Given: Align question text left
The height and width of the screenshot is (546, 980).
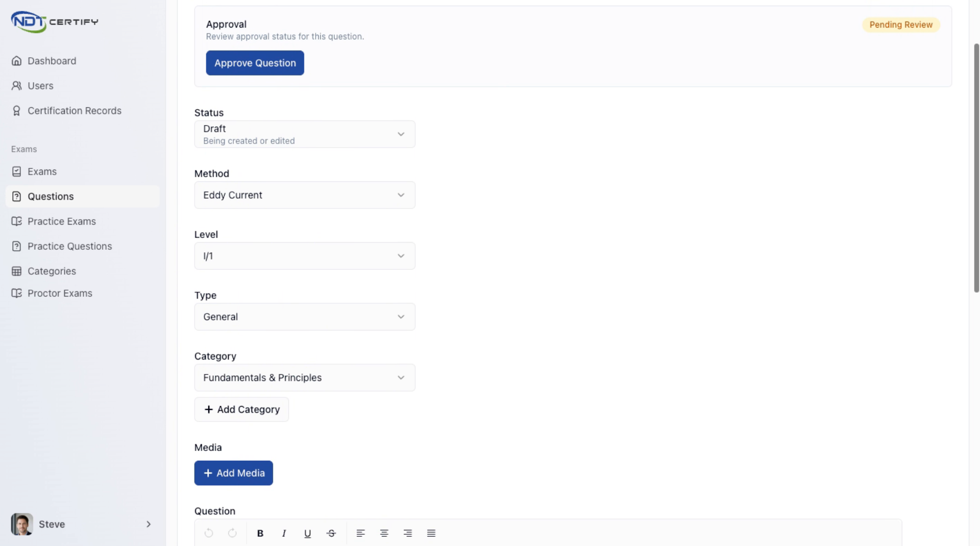Looking at the screenshot, I should point(361,533).
